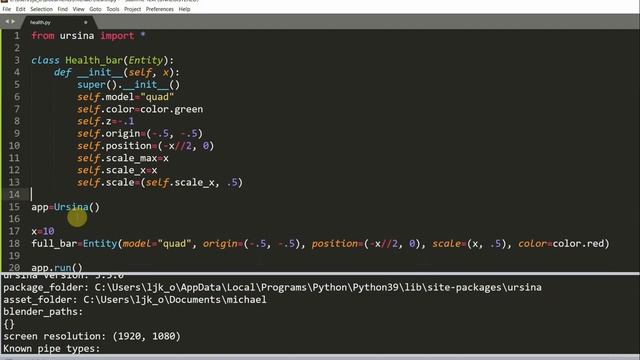Click 'x=10' on line 17
Image resolution: width=640 pixels, height=360 pixels.
point(43,231)
